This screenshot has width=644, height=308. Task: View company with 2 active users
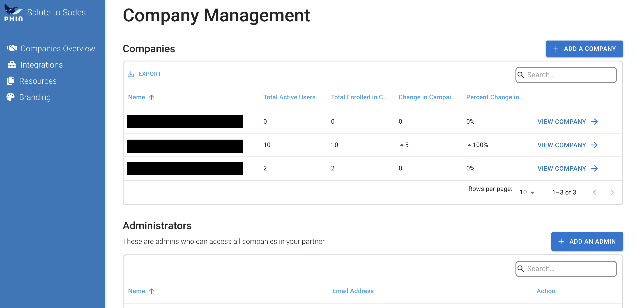click(x=568, y=168)
